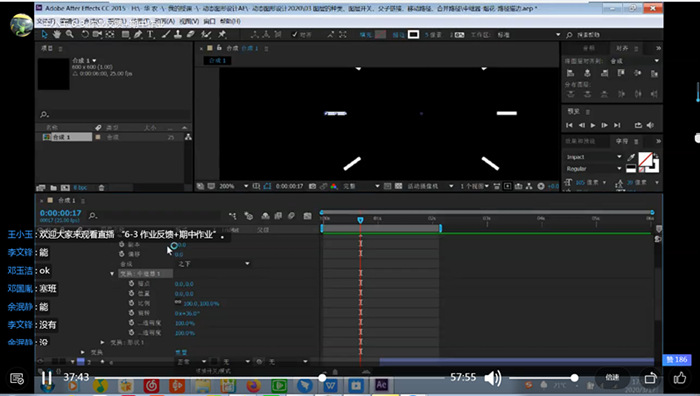Click align bottom edges icon in Align panel
This screenshot has height=396, width=700.
(654, 73)
